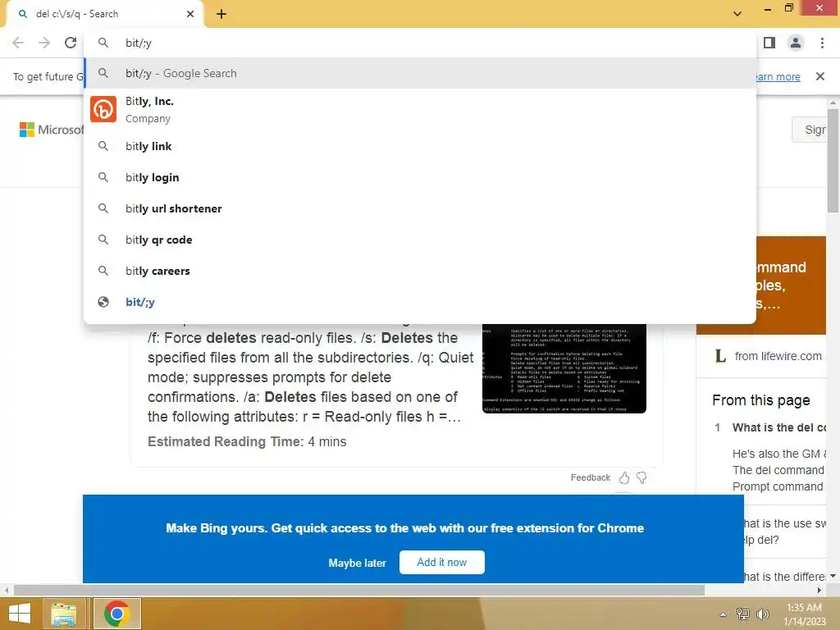Open the clock showing 1:35 AM
This screenshot has width=840, height=630.
pos(804,614)
